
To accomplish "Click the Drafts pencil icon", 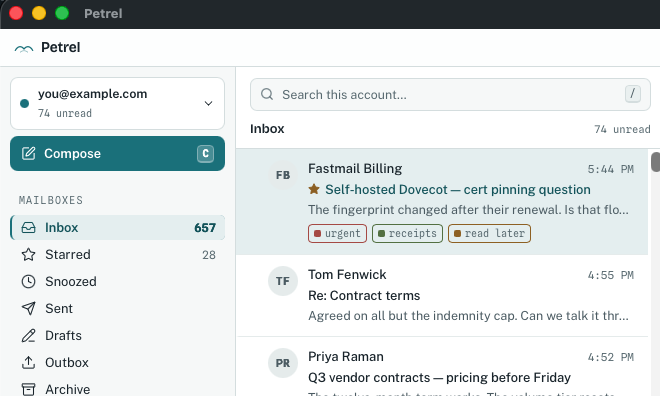I will 29,335.
